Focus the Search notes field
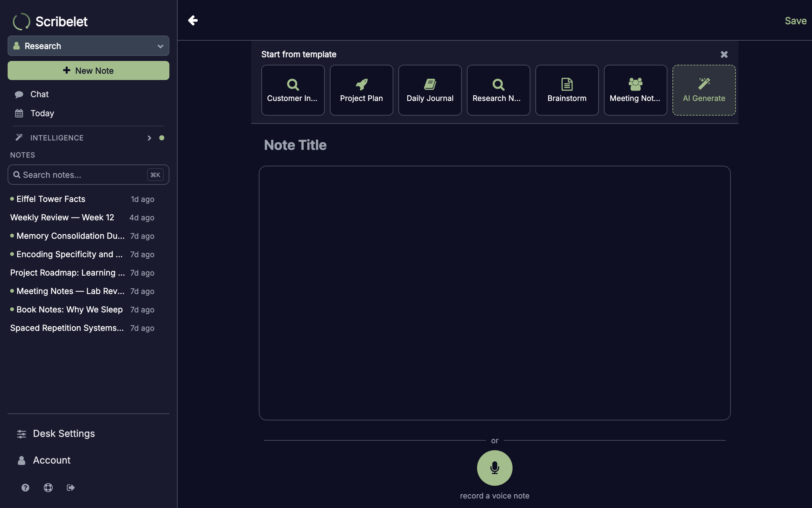The width and height of the screenshot is (812, 508). click(x=88, y=175)
